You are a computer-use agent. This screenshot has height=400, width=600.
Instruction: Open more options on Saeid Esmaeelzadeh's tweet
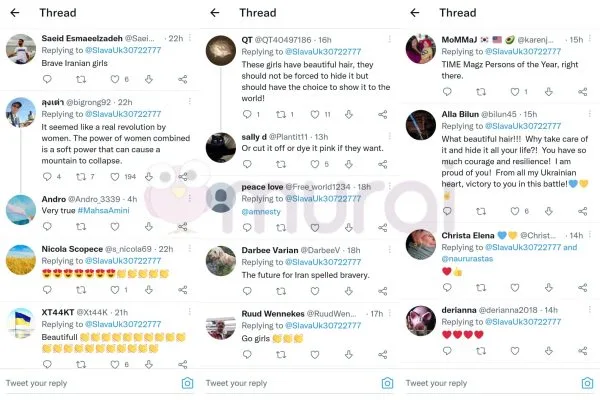pos(190,38)
